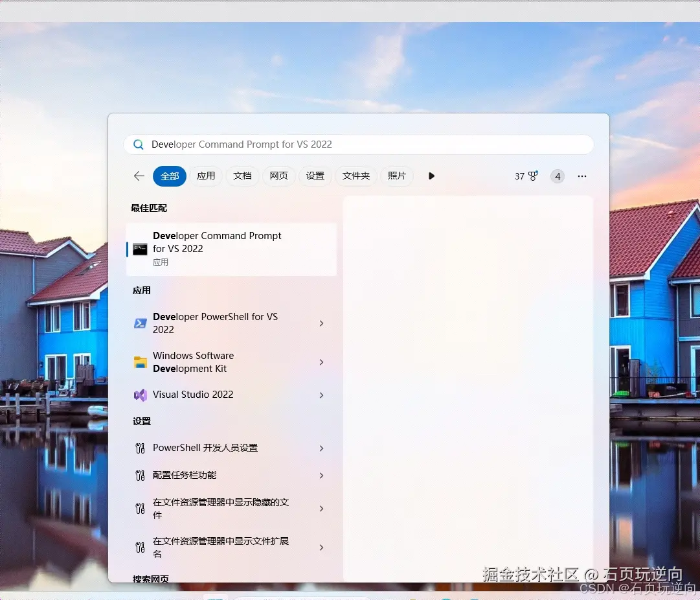The height and width of the screenshot is (600, 700).
Task: Click the Windows Software Development Kit folder icon
Action: (140, 362)
